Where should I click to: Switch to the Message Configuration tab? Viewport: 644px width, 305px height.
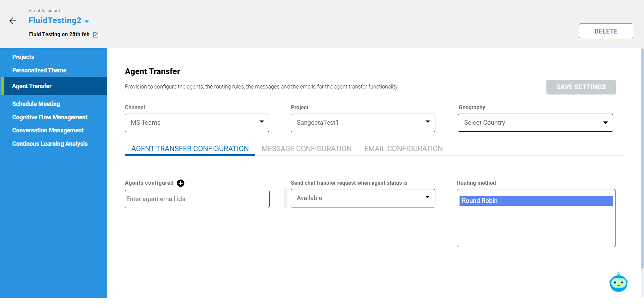307,149
